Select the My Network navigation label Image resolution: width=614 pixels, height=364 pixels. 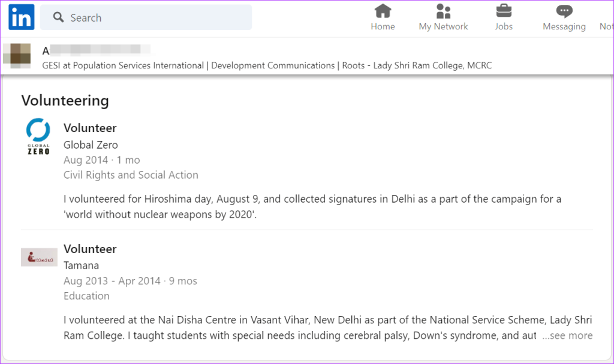pos(443,26)
